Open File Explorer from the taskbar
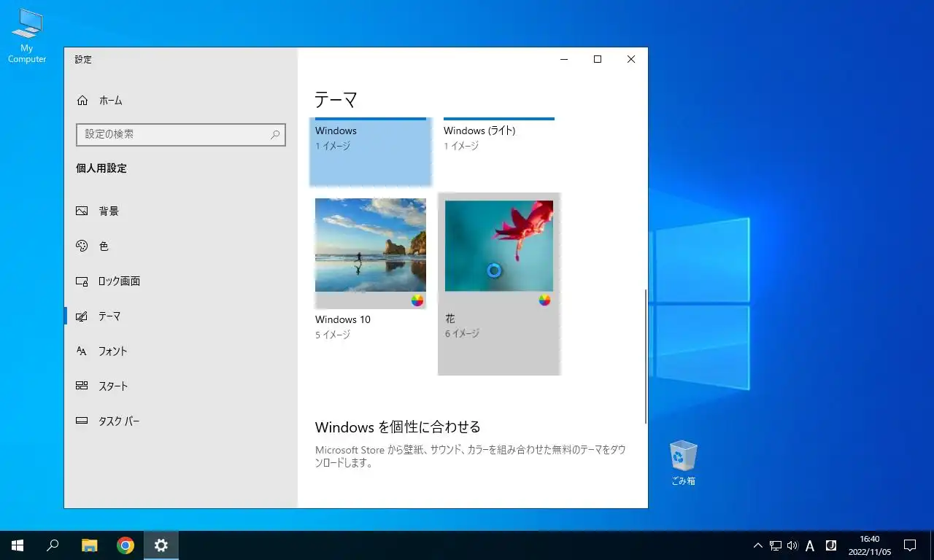The image size is (934, 560). (x=89, y=545)
